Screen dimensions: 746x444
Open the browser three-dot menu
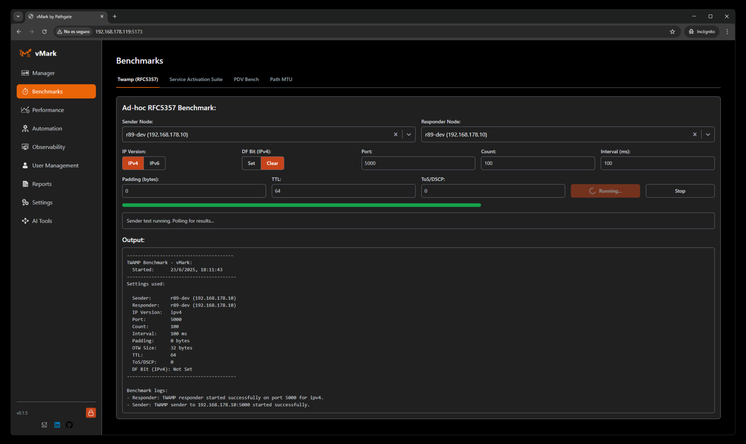(x=727, y=31)
